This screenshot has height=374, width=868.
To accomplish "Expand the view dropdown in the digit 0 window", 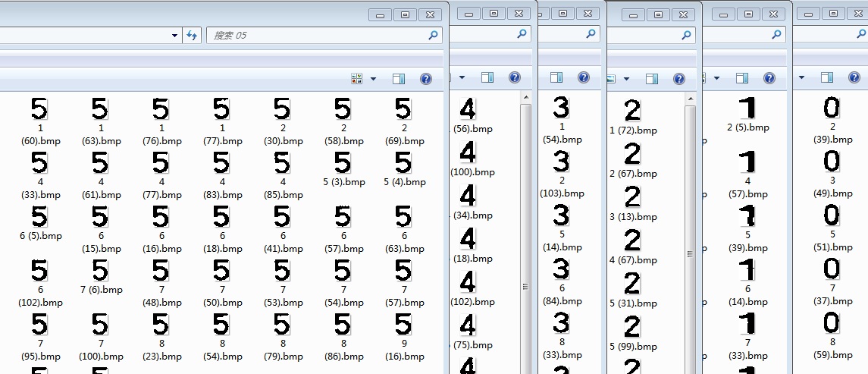I will click(801, 77).
